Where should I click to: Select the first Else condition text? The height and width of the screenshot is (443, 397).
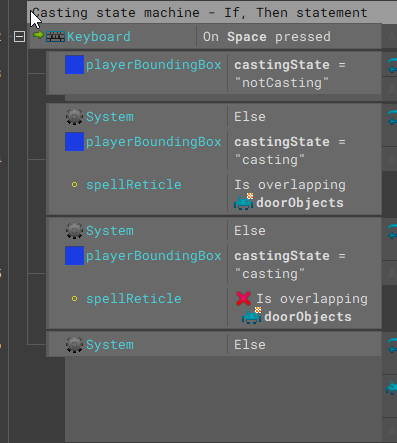click(x=250, y=117)
